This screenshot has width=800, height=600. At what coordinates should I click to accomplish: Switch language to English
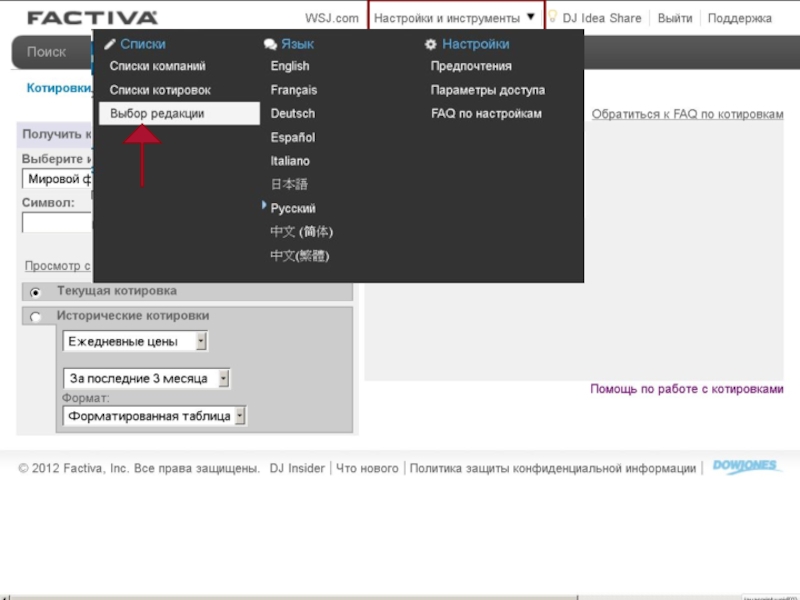[290, 66]
